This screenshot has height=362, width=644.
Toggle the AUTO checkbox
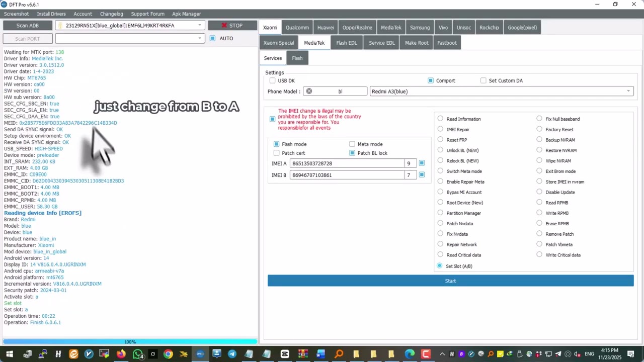coord(213,38)
